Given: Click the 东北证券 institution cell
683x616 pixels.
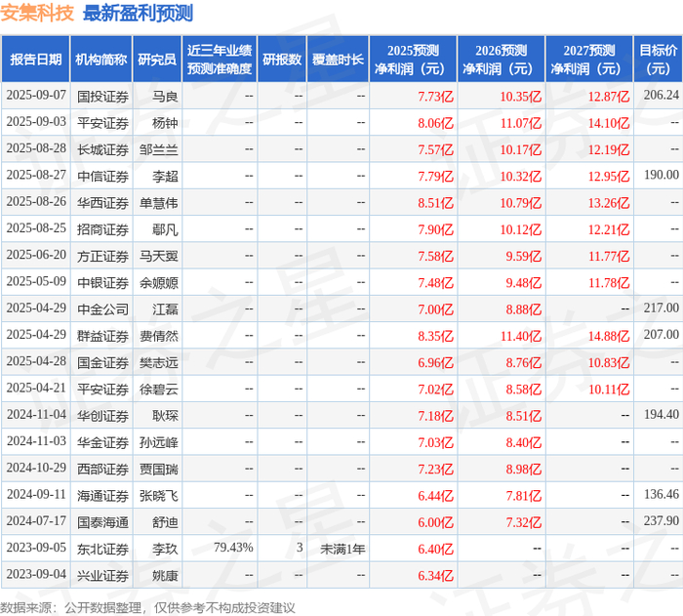Looking at the screenshot, I should click(x=102, y=549).
